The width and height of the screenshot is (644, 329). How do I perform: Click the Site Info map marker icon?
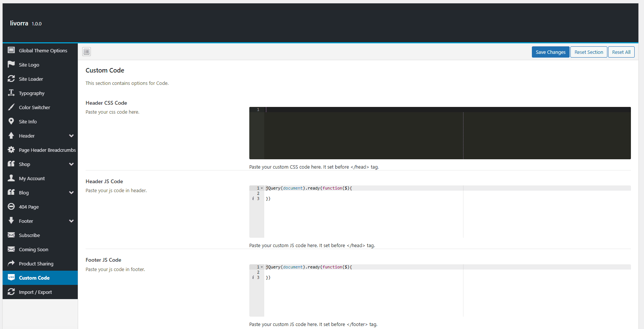click(11, 121)
